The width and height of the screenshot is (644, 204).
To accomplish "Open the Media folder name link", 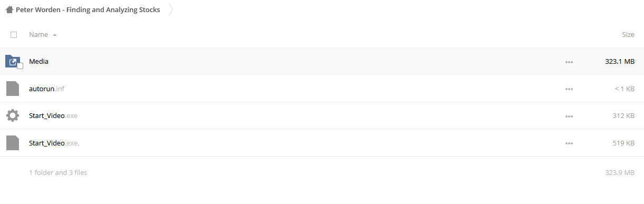I will [38, 61].
